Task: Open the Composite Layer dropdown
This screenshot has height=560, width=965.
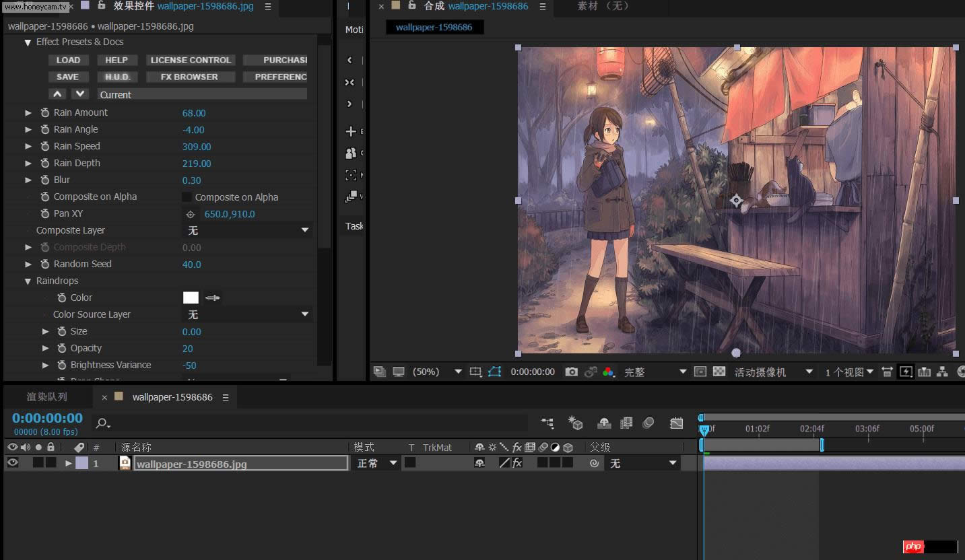Action: coord(246,230)
